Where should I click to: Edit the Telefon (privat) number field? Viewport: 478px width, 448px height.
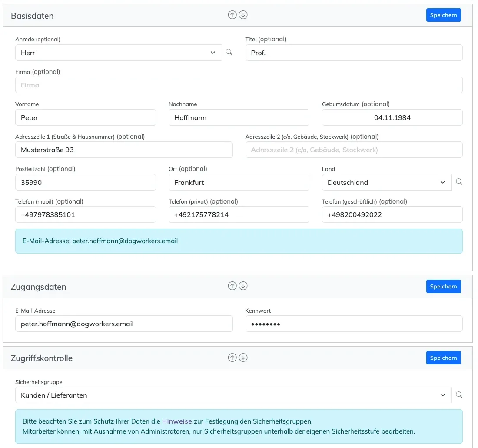click(239, 214)
